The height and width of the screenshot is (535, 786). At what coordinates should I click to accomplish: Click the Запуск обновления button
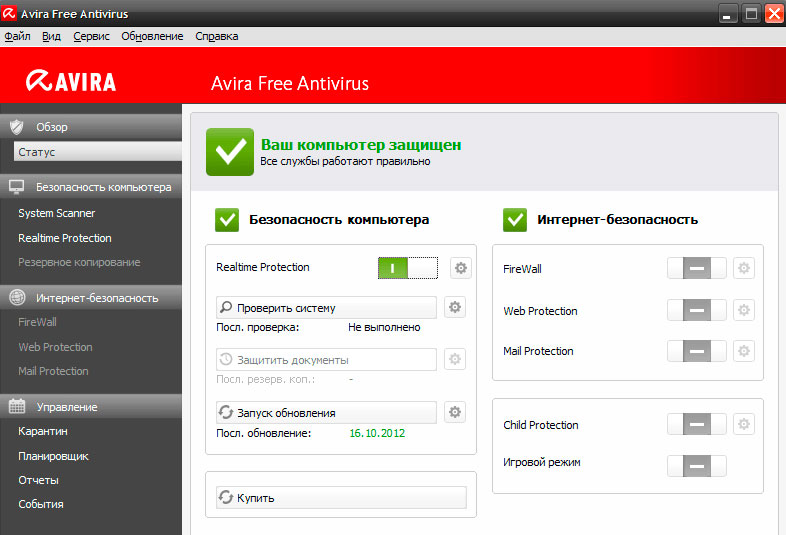click(x=326, y=412)
